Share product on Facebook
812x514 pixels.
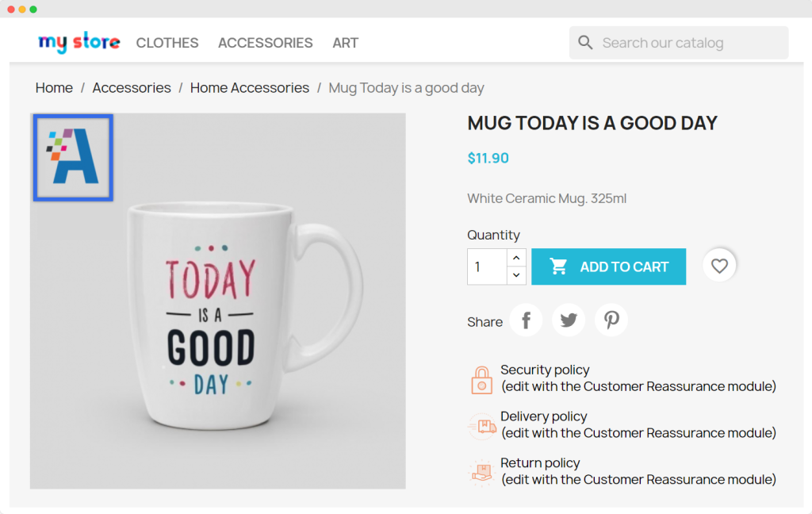[526, 320]
